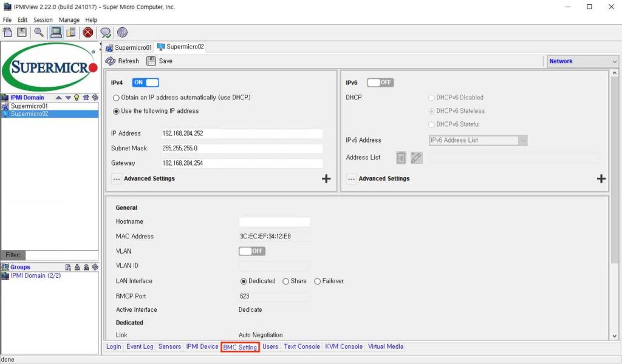Click the trash icon beside Address List

tap(401, 158)
